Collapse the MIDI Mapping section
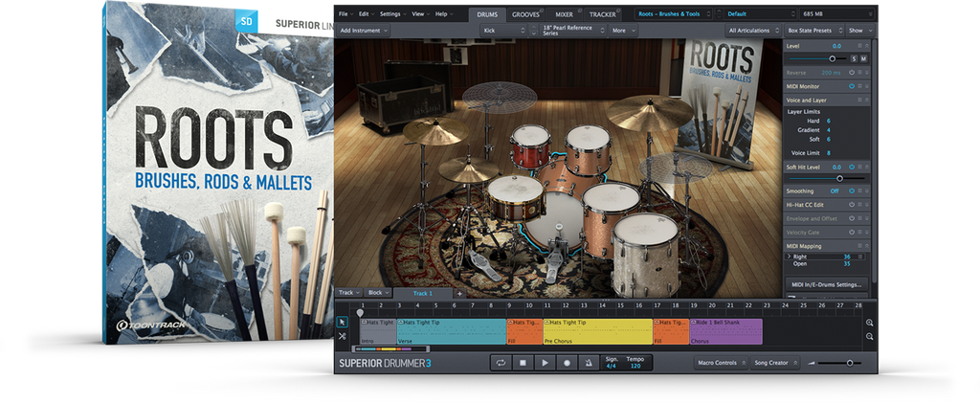Screen dimensions: 980x403 867,246
